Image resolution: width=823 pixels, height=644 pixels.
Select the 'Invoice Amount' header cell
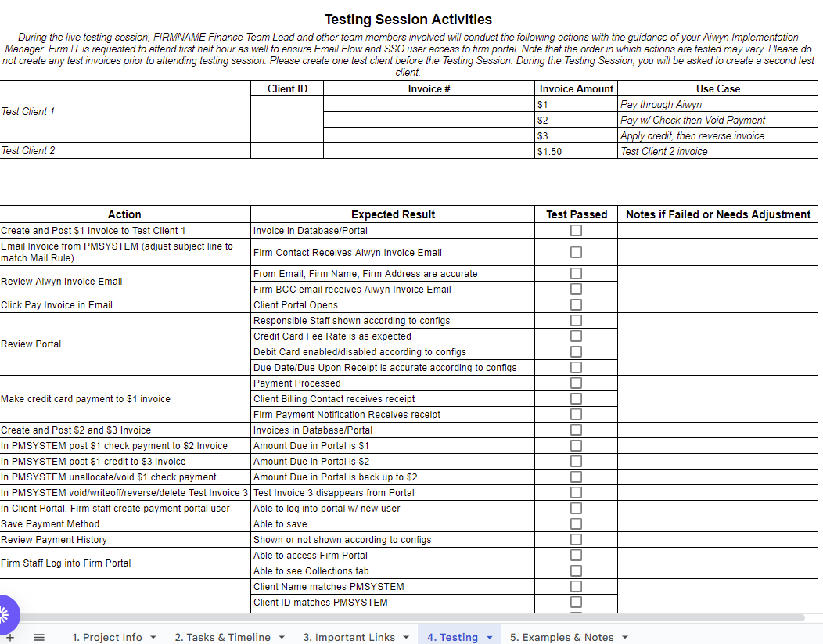[x=577, y=88]
